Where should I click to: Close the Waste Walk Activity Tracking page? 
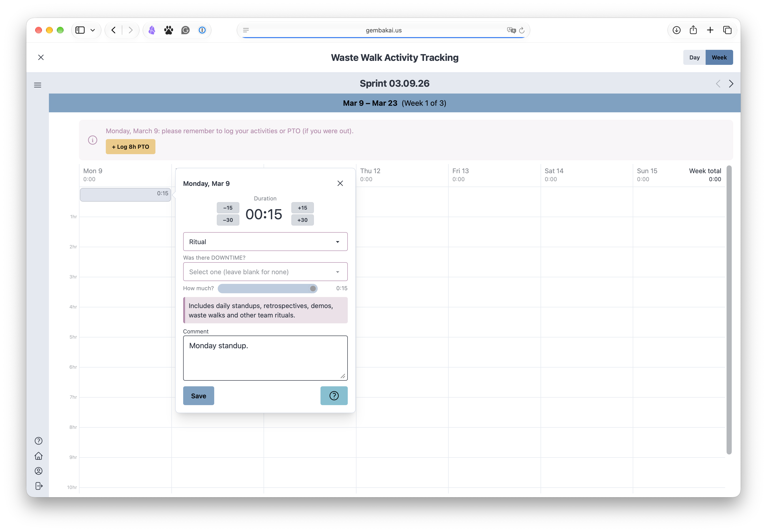41,57
